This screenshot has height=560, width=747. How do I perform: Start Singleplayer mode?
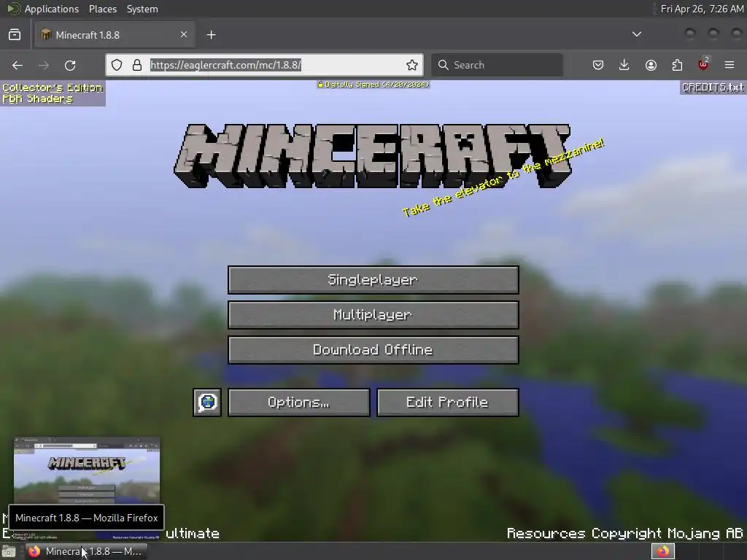373,280
